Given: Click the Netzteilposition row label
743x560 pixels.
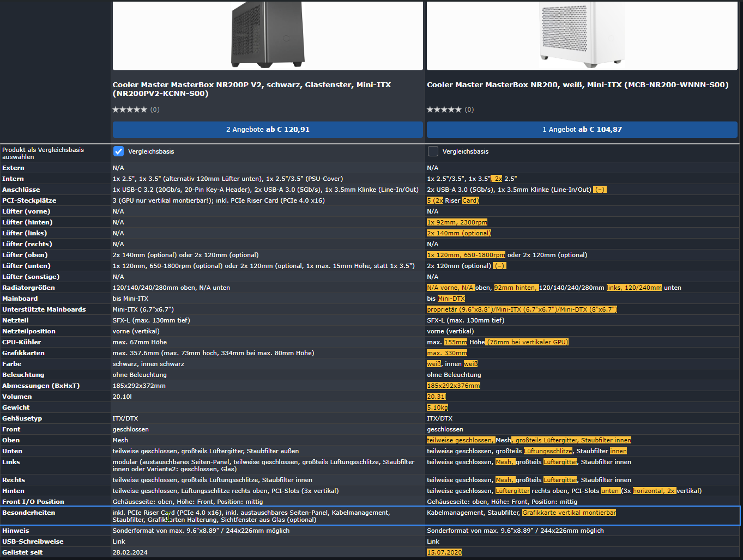Looking at the screenshot, I should tap(29, 331).
